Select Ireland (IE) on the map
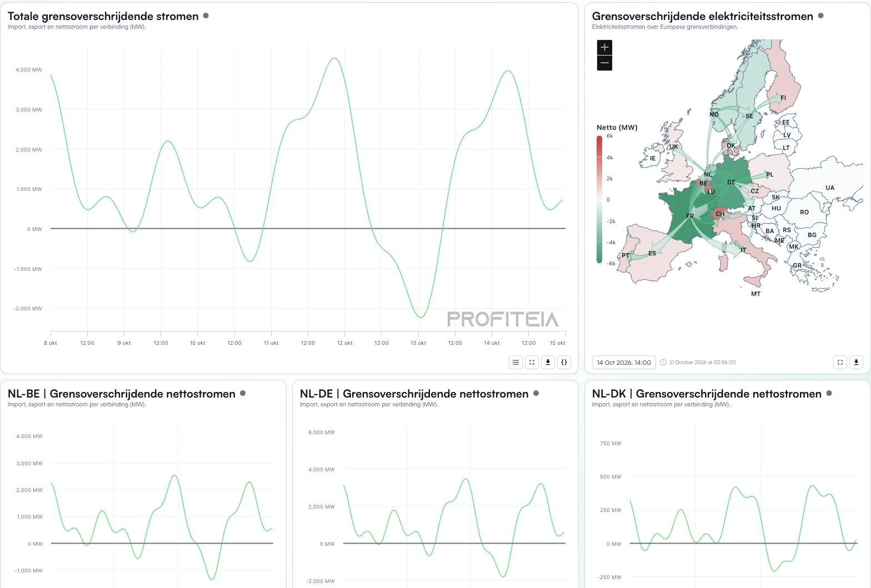This screenshot has height=588, width=871. tap(653, 158)
